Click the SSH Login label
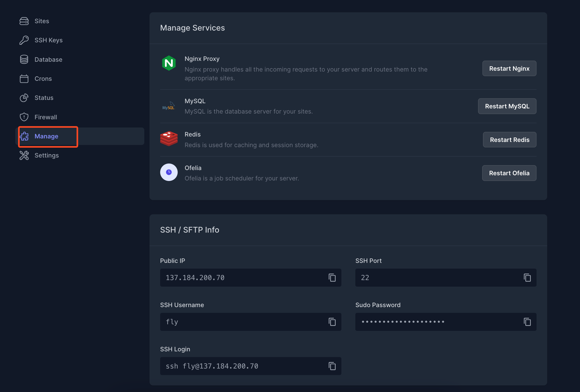580x392 pixels. tap(175, 349)
